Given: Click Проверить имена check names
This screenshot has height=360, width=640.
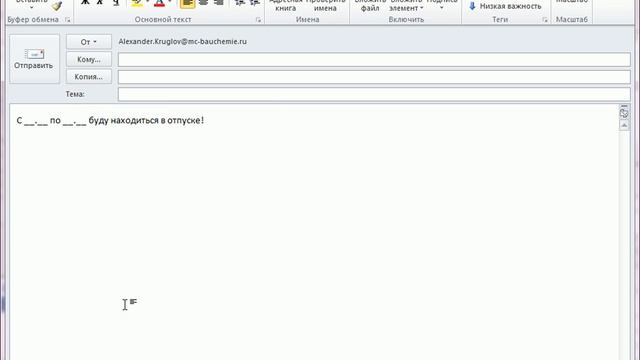Looking at the screenshot, I should click(x=325, y=6).
